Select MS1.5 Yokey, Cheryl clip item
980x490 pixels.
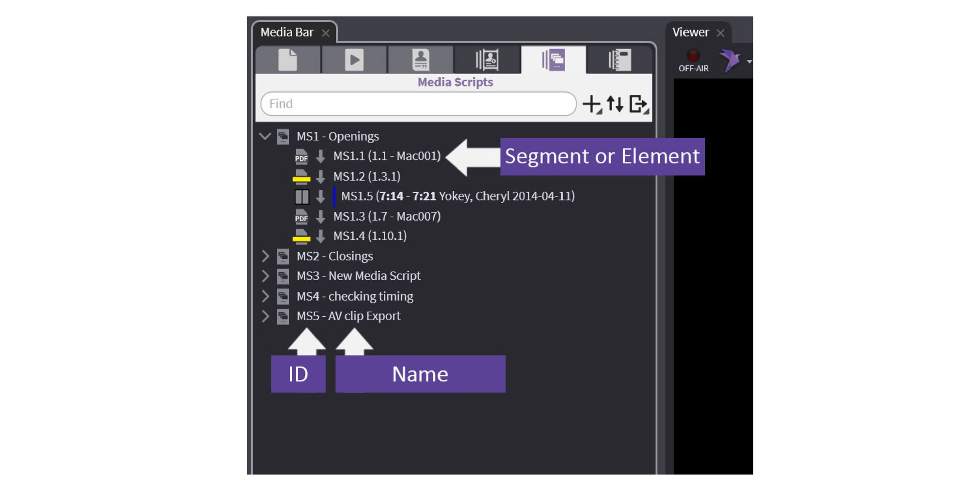pyautogui.click(x=457, y=196)
